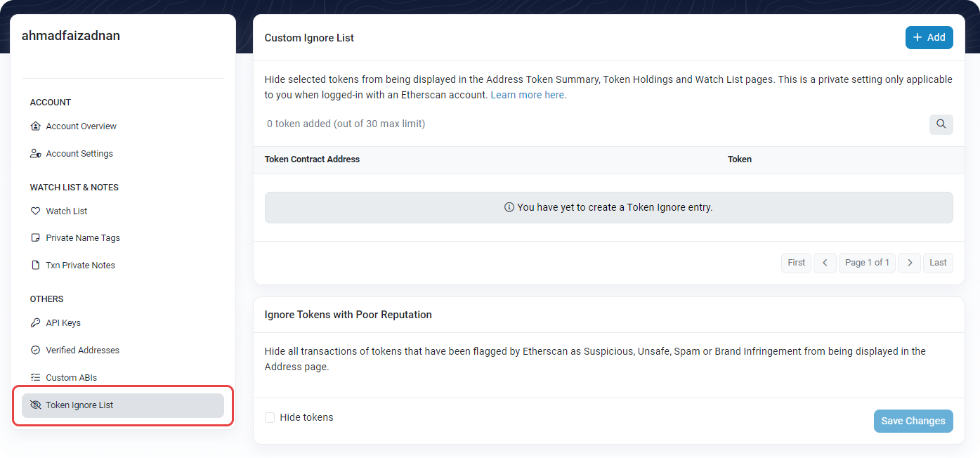Viewport: 980px width, 458px height.
Task: Click the user-gear icon beside Account Settings
Action: click(36, 154)
